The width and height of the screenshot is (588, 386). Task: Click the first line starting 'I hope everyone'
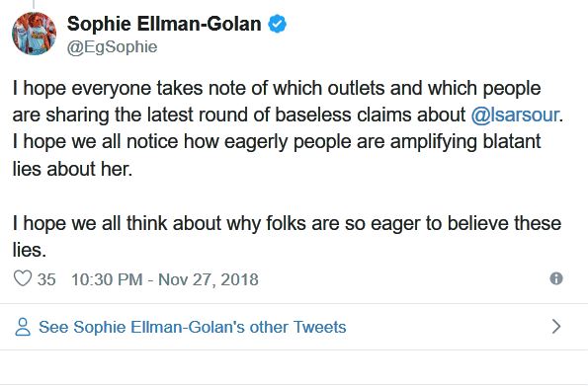pos(277,89)
